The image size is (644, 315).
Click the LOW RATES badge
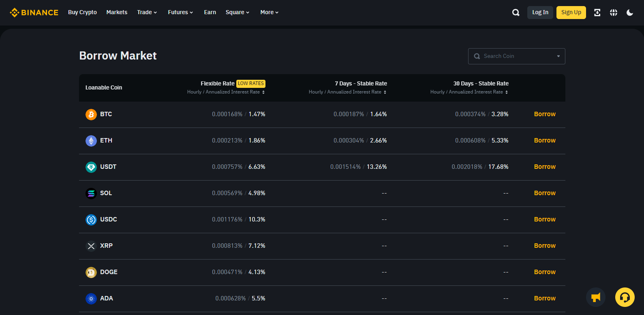coord(251,83)
